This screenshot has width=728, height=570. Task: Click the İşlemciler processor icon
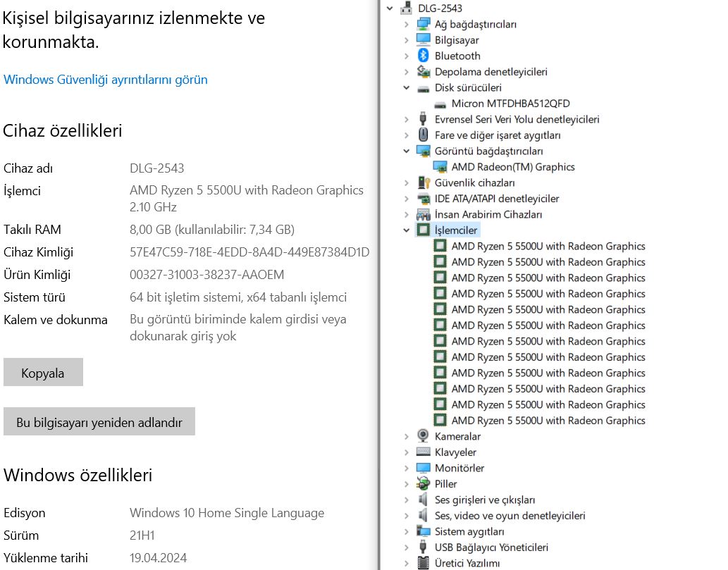tap(423, 230)
